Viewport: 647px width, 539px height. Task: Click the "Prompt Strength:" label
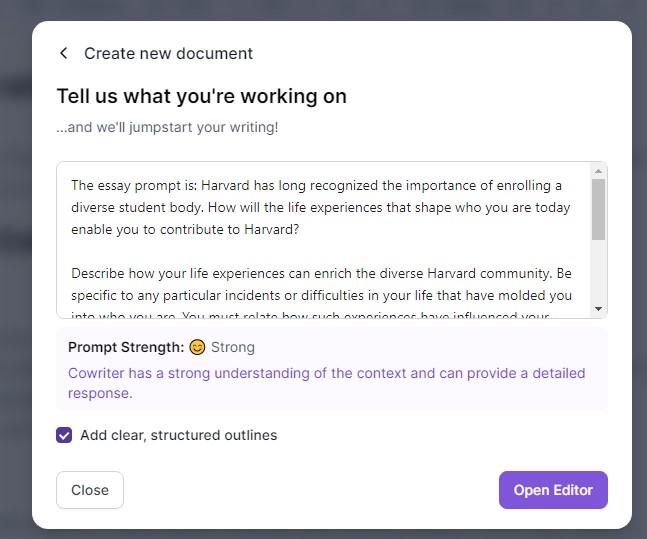(126, 347)
